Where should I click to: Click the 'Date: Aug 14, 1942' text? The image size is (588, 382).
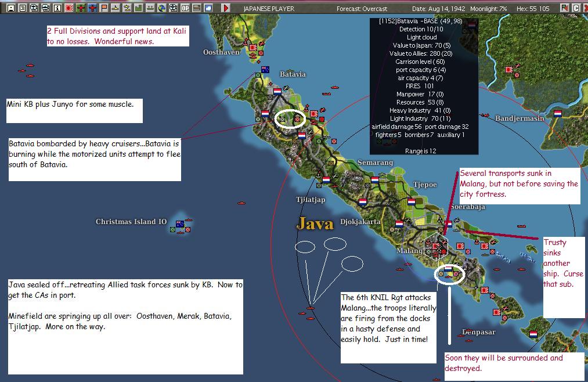click(438, 8)
